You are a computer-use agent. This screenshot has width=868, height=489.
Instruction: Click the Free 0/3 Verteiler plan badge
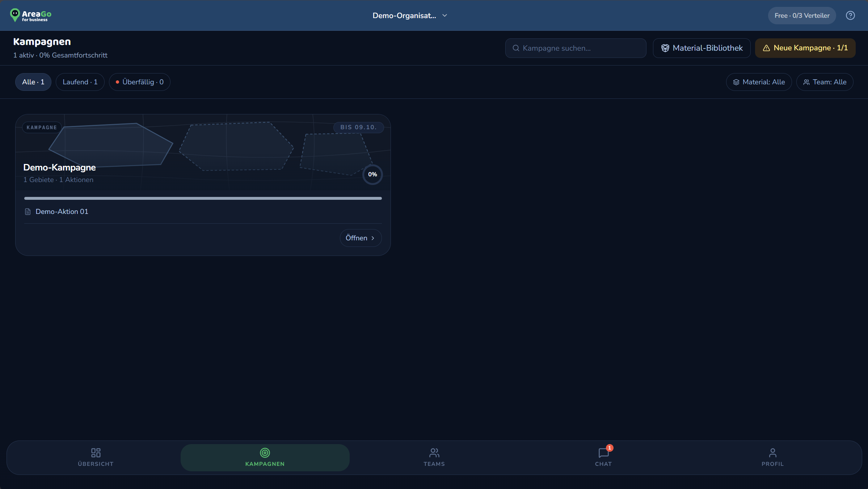tap(802, 16)
